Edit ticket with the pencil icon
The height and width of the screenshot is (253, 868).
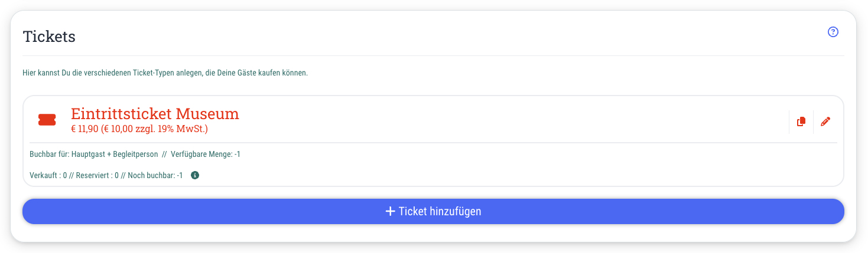coord(825,121)
